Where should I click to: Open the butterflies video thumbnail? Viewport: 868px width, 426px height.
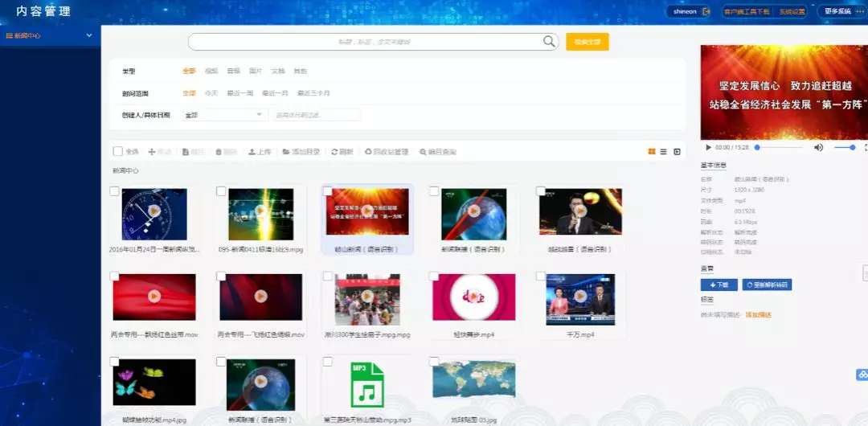point(154,383)
